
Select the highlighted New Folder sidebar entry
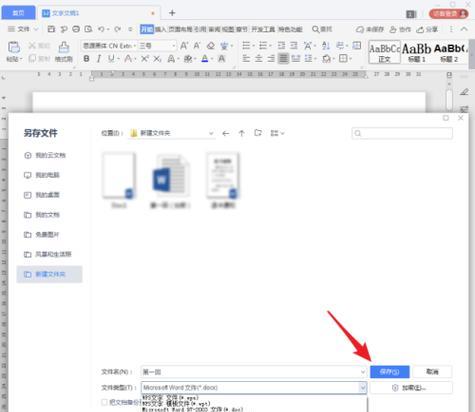pos(49,274)
